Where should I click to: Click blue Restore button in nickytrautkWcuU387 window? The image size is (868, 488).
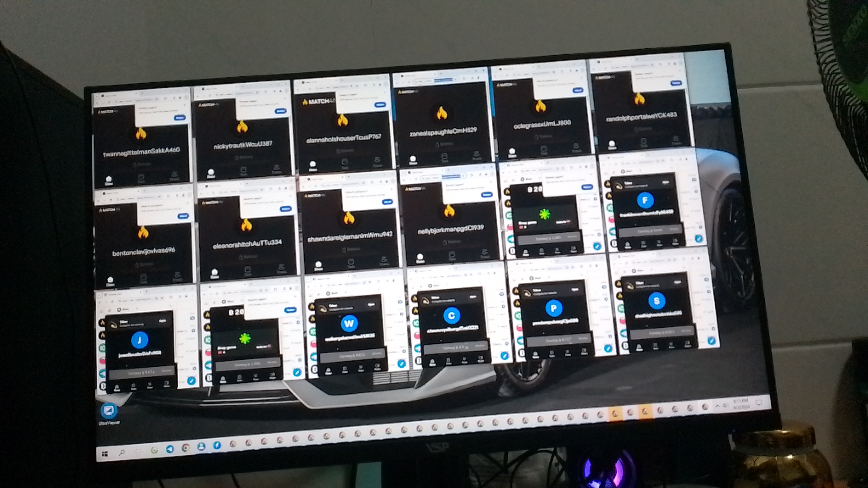pyautogui.click(x=280, y=111)
